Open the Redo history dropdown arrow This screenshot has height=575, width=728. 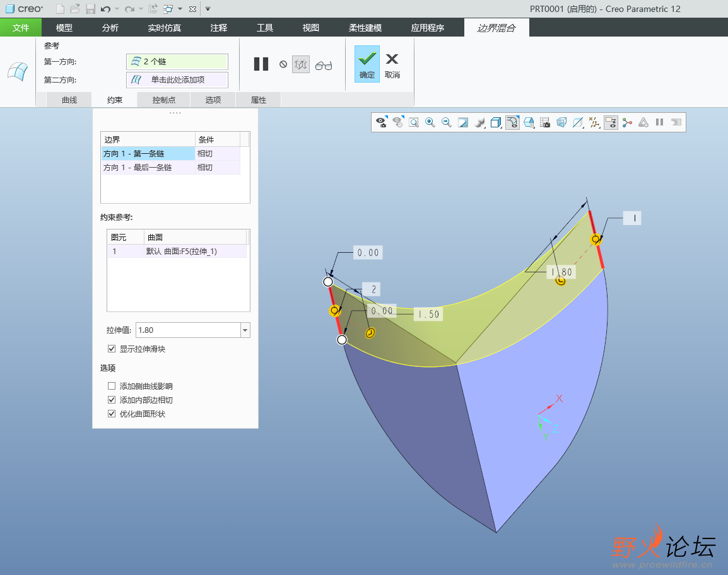click(x=141, y=9)
